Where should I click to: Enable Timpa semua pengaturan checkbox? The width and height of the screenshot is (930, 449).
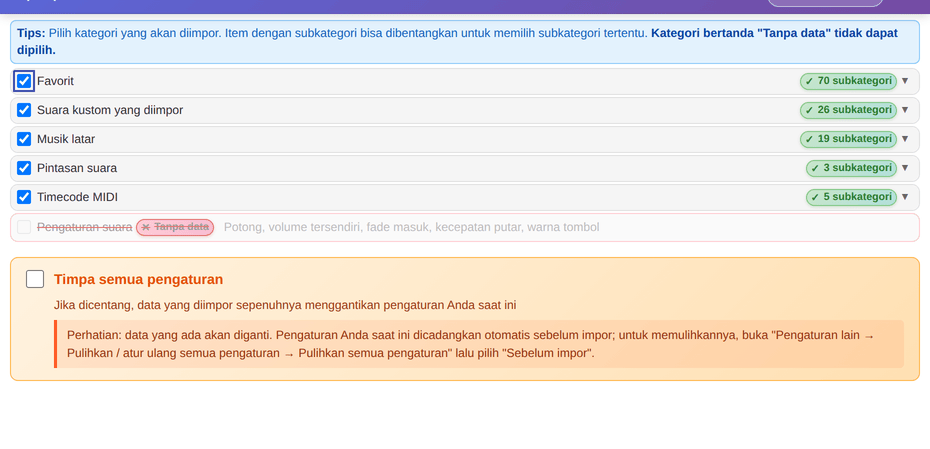(35, 279)
